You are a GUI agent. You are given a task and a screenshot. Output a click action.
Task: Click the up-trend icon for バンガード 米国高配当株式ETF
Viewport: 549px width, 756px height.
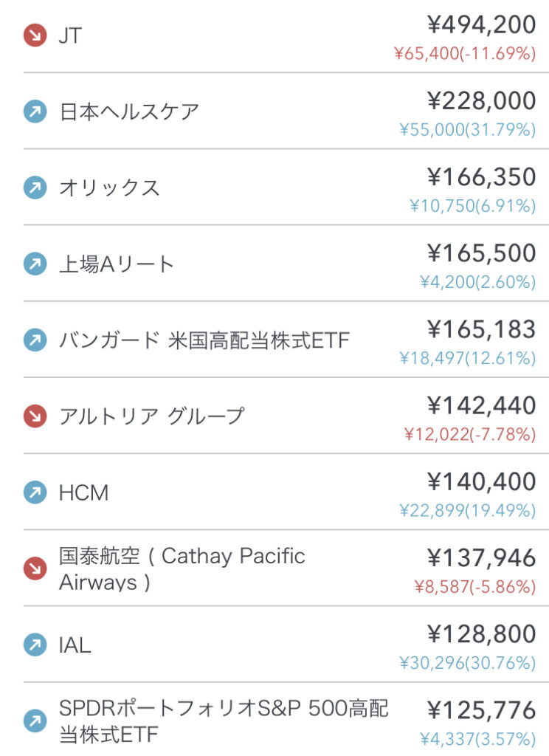35,340
